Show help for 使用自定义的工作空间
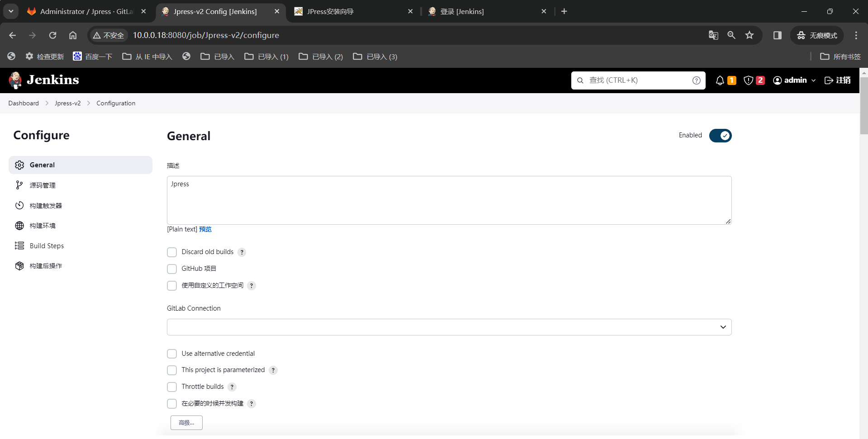 pyautogui.click(x=251, y=286)
